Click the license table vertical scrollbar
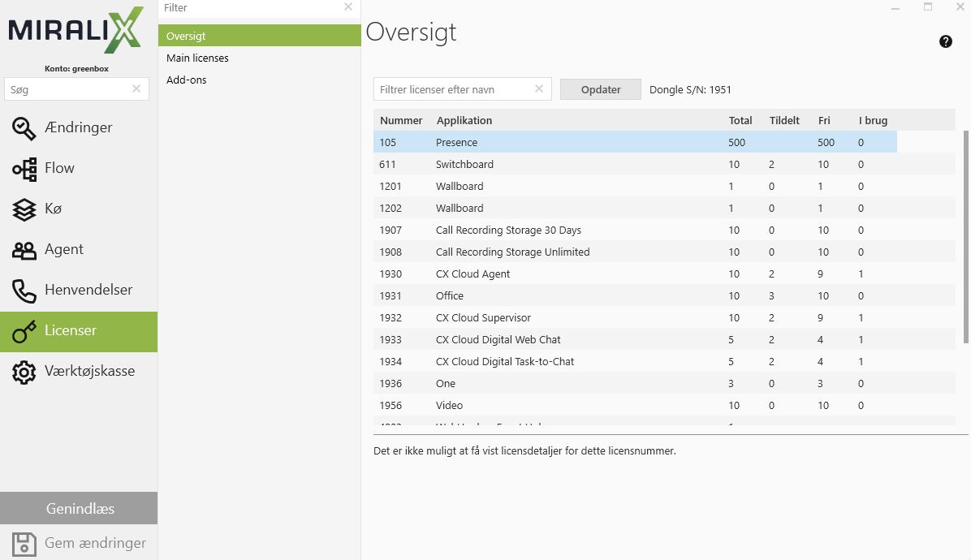This screenshot has width=971, height=560. click(965, 235)
